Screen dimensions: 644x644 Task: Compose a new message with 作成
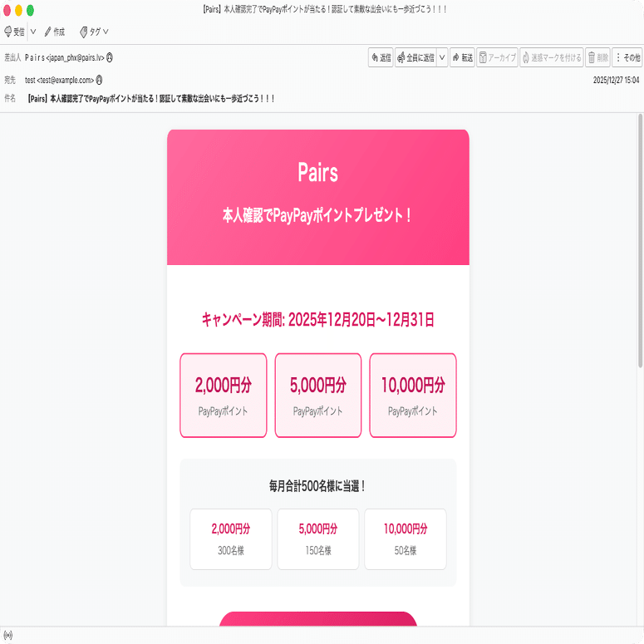coord(55,32)
